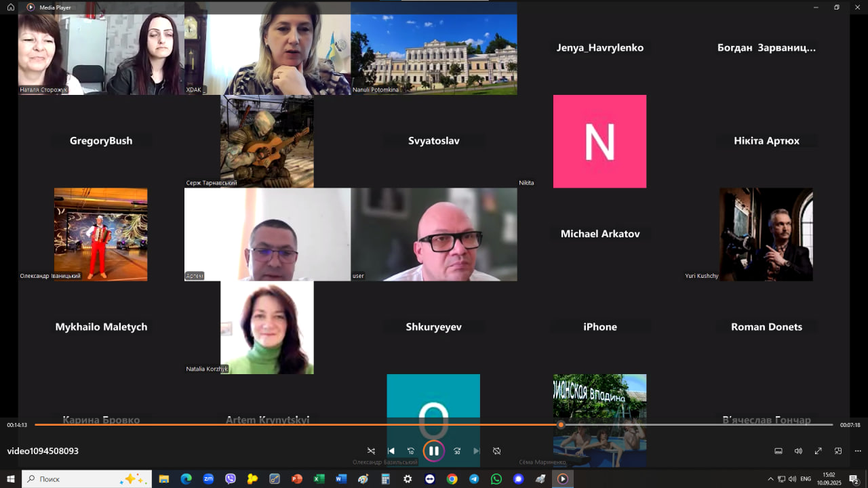Open Telegram from the taskbar
Screen dimensions: 868x488
(474, 479)
